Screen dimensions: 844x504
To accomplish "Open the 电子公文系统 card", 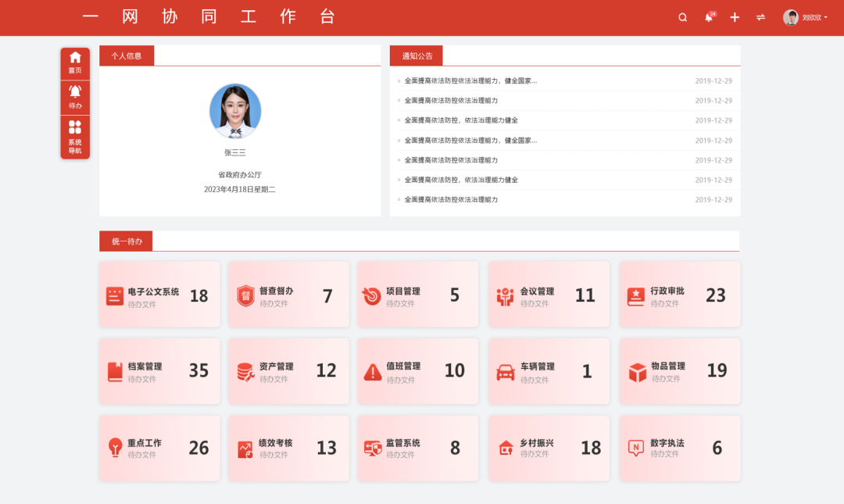I will [x=159, y=295].
